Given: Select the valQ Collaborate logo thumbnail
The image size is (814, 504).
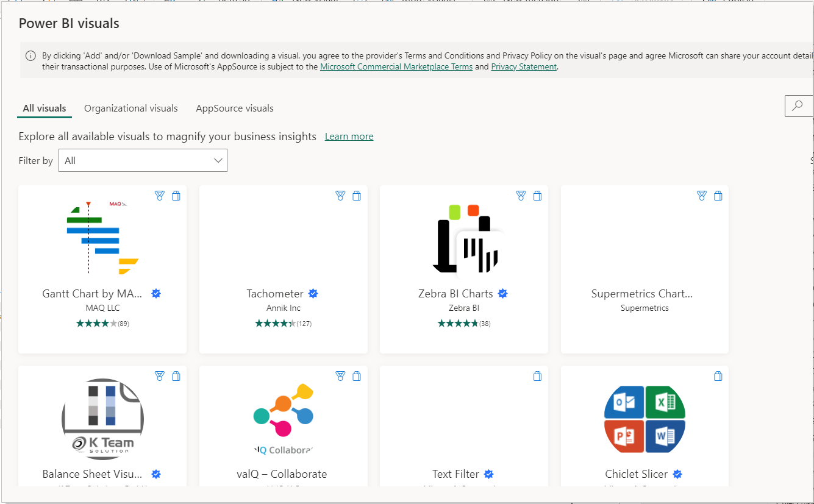Looking at the screenshot, I should (x=284, y=419).
